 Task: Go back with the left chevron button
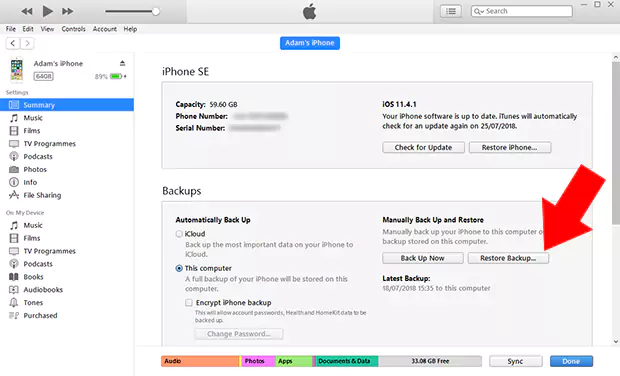point(13,43)
